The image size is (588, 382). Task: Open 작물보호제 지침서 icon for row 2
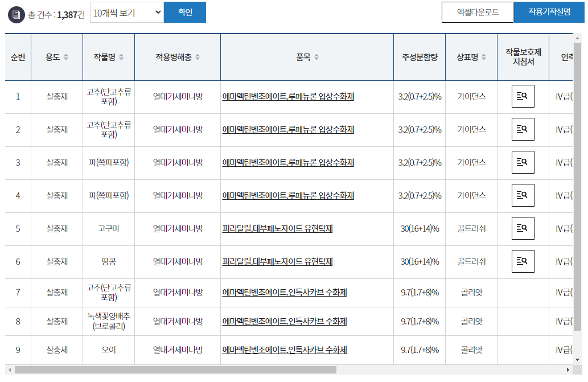[x=523, y=129]
